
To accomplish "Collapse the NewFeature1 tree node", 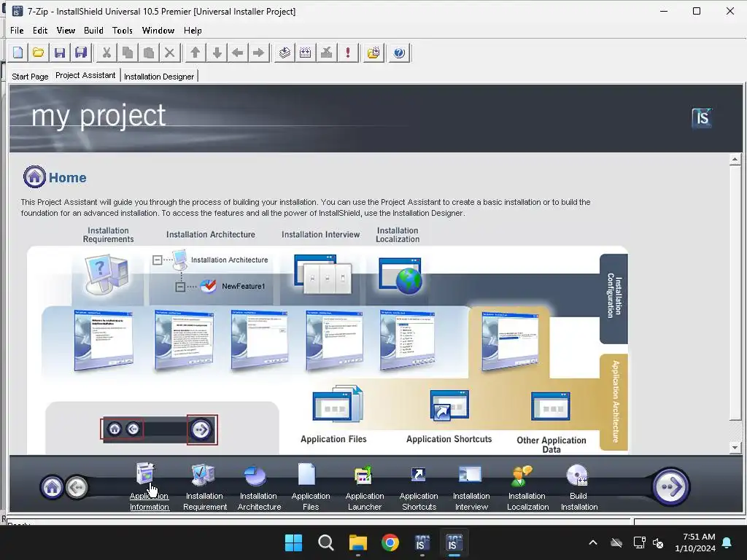I will [x=180, y=287].
